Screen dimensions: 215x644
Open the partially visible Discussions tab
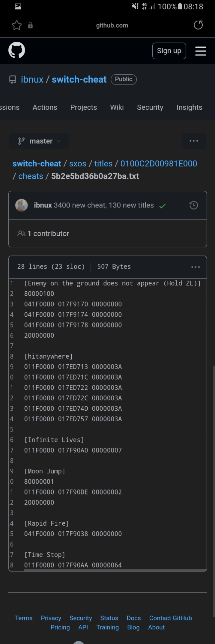10,107
